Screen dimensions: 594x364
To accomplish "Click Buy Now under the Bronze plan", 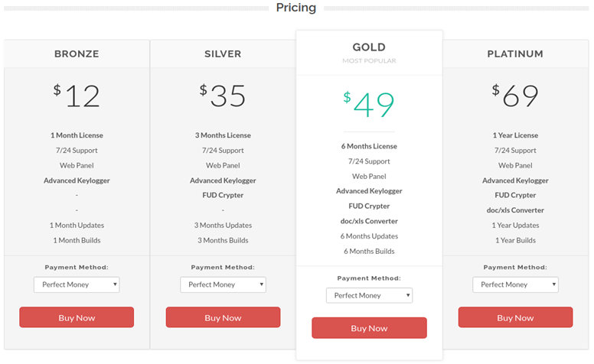I will click(x=77, y=317).
